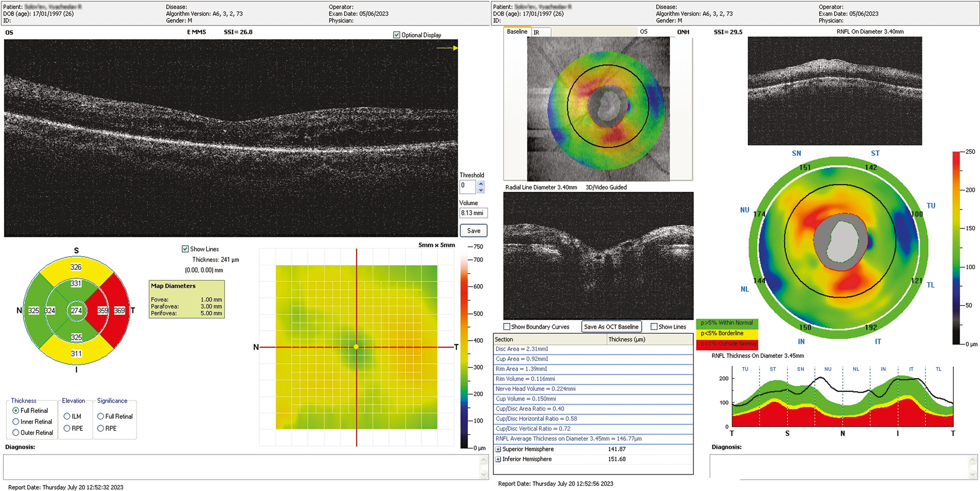Expand the Superior Hemisphere row

tap(498, 449)
